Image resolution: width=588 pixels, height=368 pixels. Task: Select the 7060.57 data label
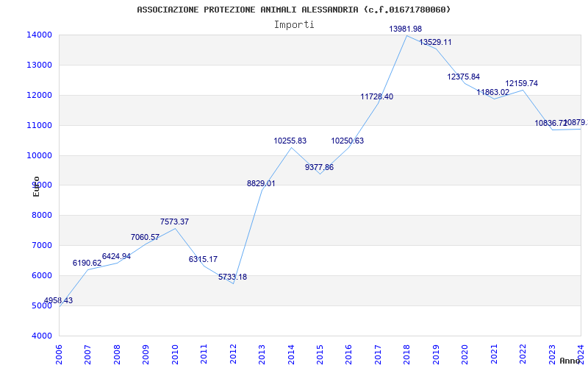(x=145, y=237)
